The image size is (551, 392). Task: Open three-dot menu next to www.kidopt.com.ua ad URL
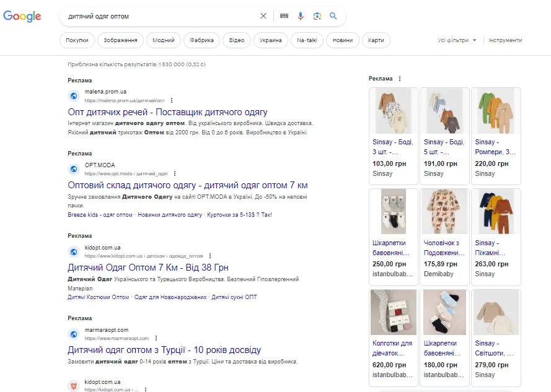209,256
